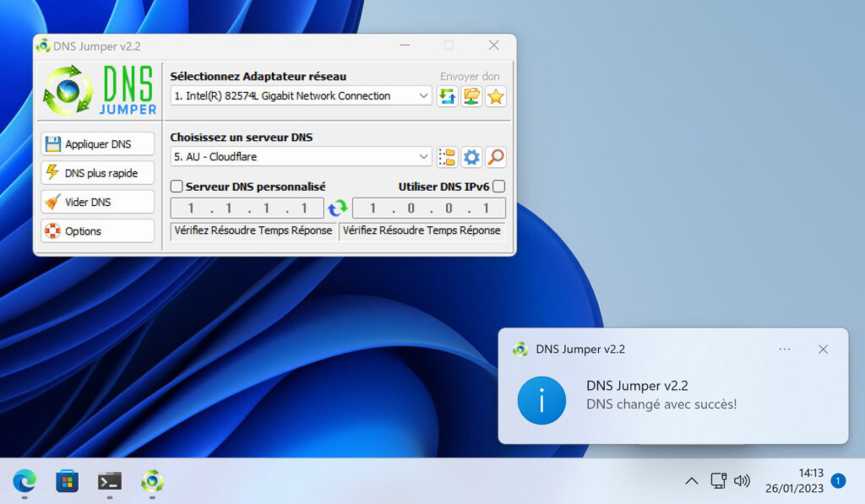This screenshot has width=865, height=504.
Task: Show hidden tray icons chevron
Action: pyautogui.click(x=691, y=481)
